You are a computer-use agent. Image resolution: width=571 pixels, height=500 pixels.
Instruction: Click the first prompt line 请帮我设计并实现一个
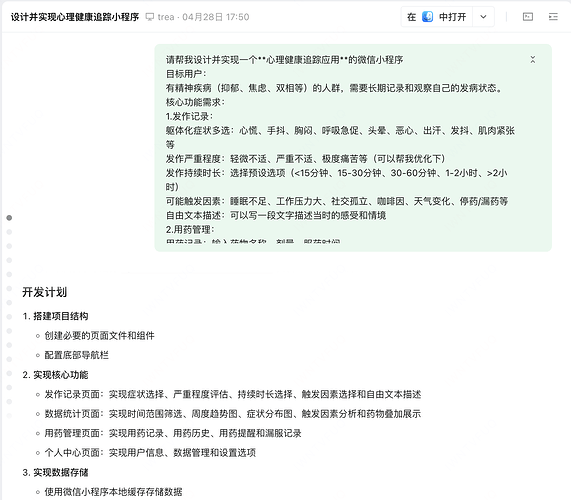point(284,60)
